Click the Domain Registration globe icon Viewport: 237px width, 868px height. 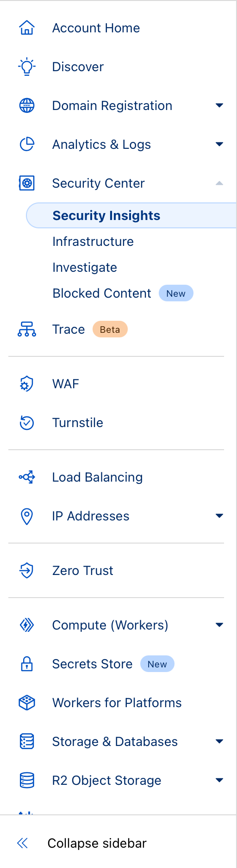27,105
